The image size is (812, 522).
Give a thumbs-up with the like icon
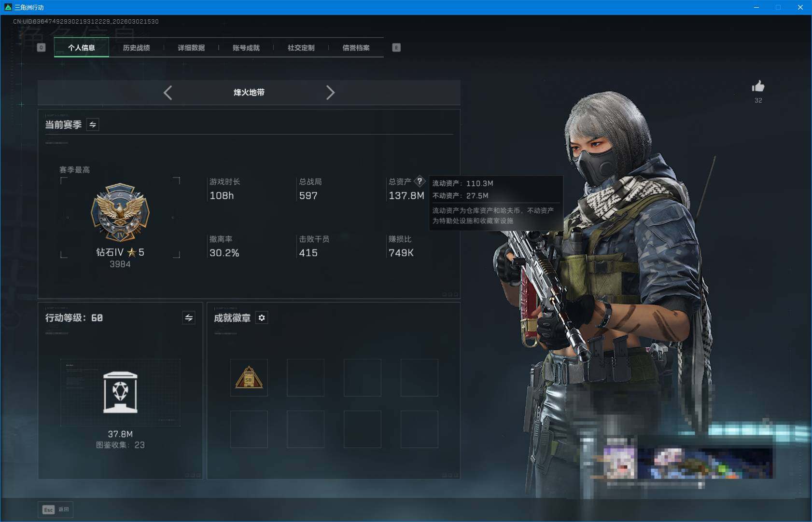(x=758, y=87)
